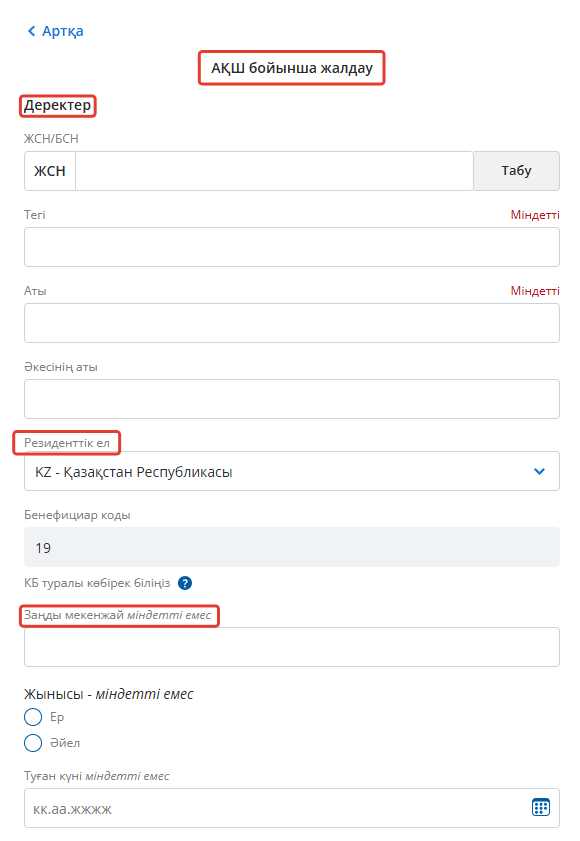Click the back chevron arrow icon
Viewport: 580px width, 841px height.
(32, 31)
